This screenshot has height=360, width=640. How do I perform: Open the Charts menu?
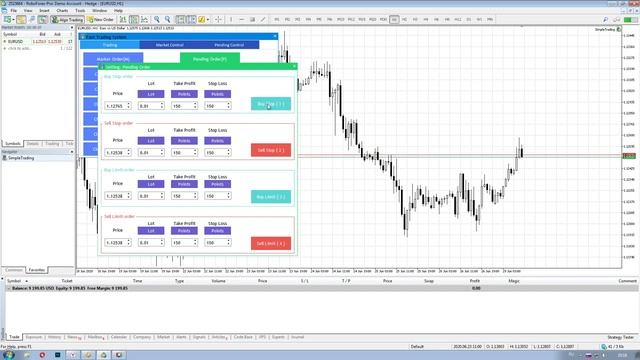click(62, 10)
